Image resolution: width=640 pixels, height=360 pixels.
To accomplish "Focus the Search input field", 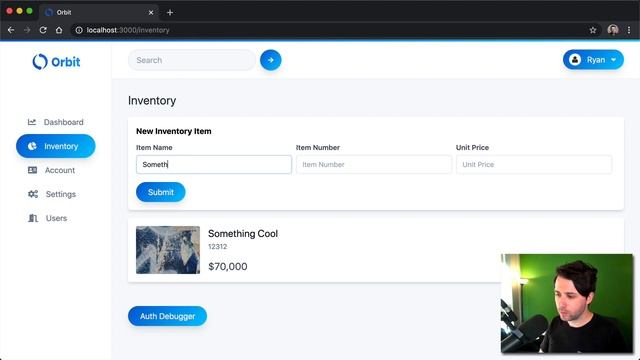I will click(192, 60).
